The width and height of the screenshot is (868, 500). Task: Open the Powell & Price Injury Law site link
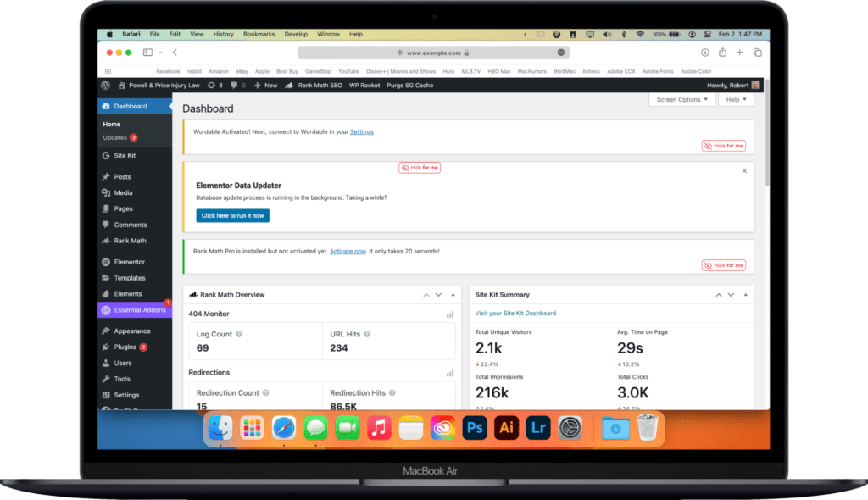159,86
